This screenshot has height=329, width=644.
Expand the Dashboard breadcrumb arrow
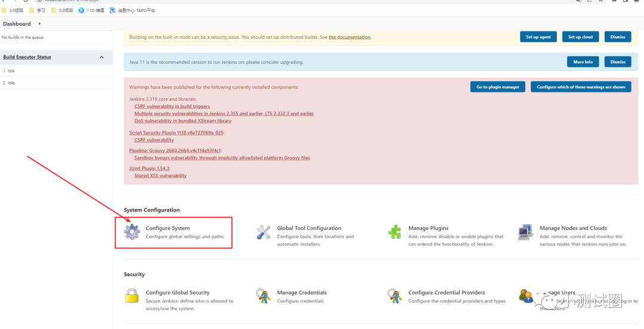39,24
